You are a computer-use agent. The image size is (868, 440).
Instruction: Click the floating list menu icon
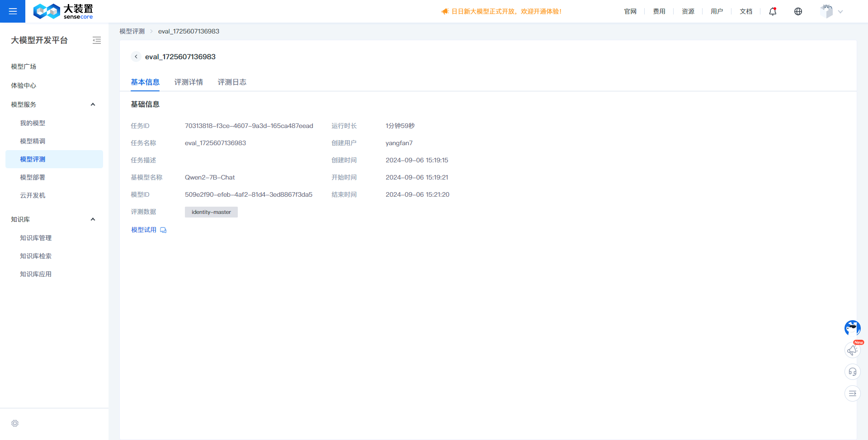click(852, 393)
